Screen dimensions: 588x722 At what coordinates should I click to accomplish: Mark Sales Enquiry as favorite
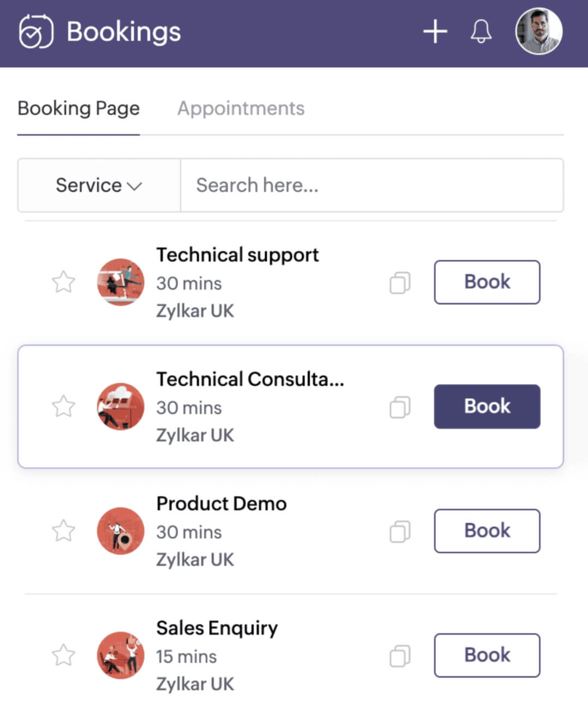64,655
